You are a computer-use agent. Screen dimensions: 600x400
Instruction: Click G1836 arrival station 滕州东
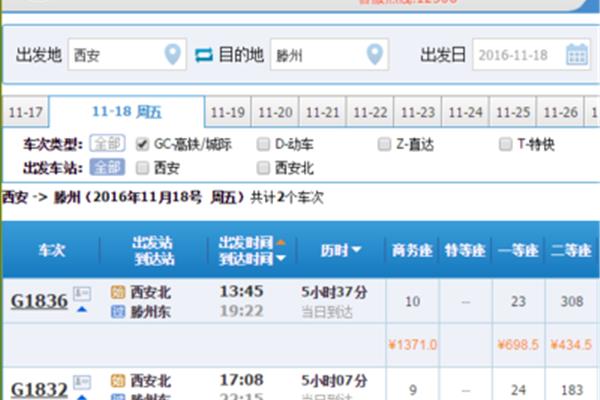(150, 312)
